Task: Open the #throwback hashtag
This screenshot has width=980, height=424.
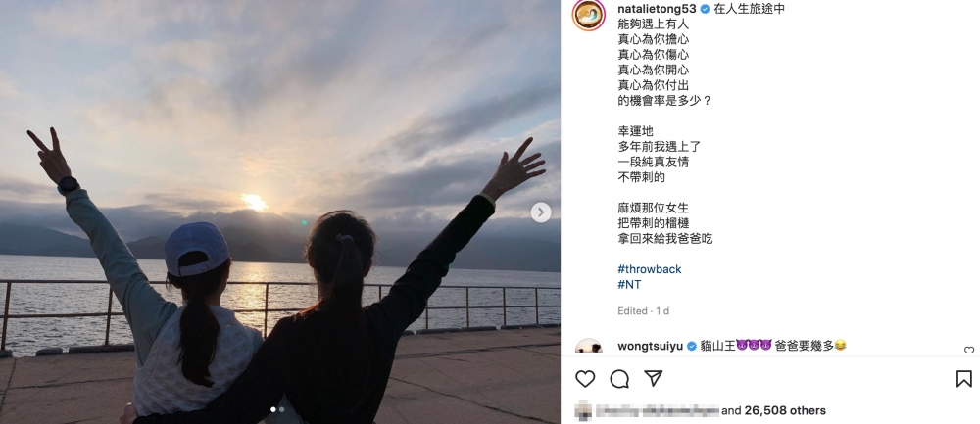Action: [x=650, y=269]
